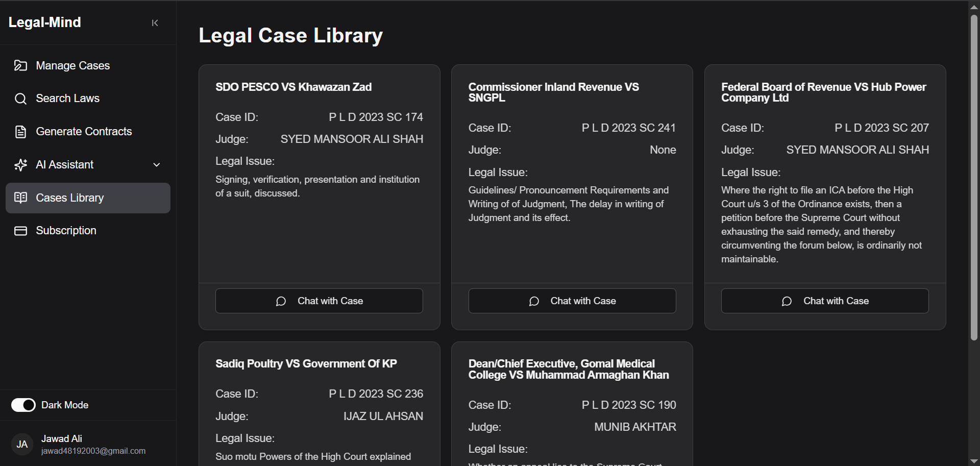
Task: Click case ID P L D 2023 SC 190
Action: click(629, 405)
